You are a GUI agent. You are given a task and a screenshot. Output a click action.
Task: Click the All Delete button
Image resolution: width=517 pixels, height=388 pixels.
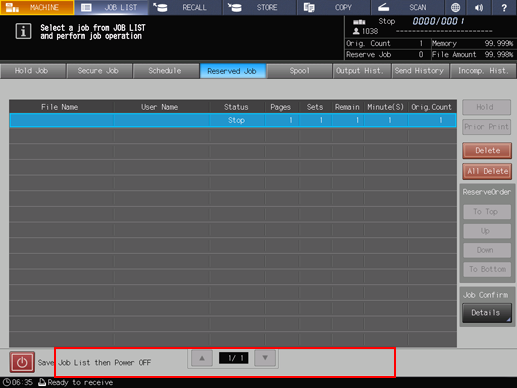tap(487, 171)
